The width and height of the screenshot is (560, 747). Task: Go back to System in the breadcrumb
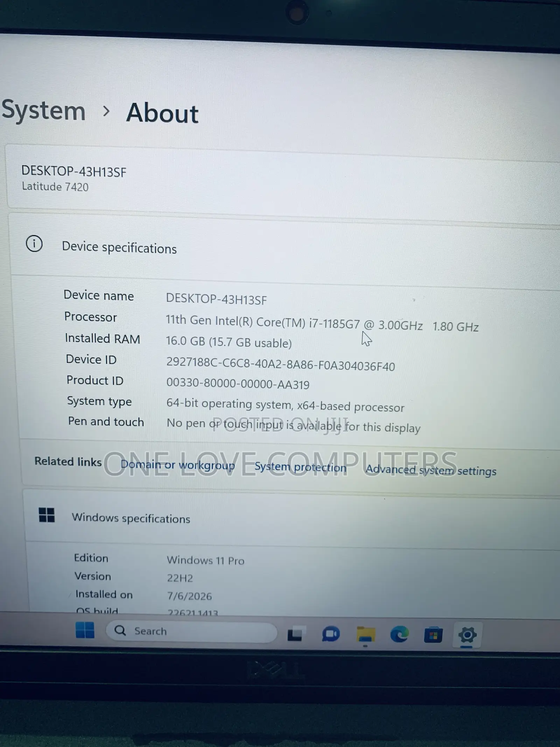tap(43, 111)
